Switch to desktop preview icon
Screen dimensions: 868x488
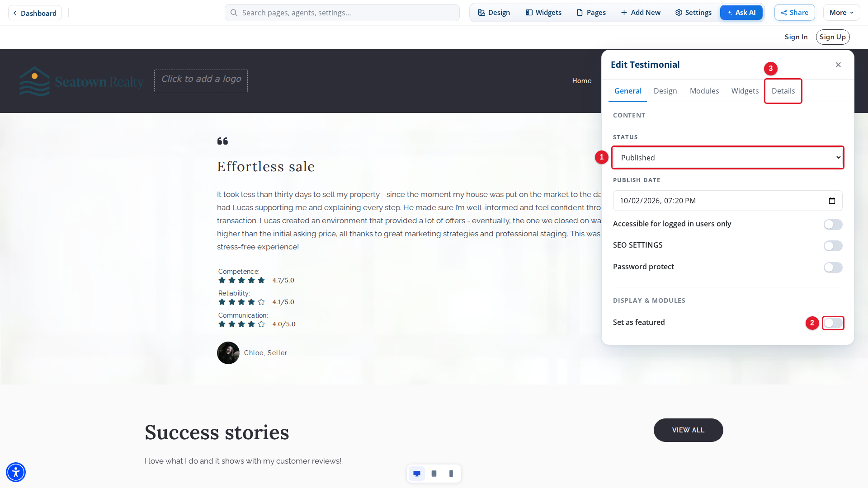(417, 474)
